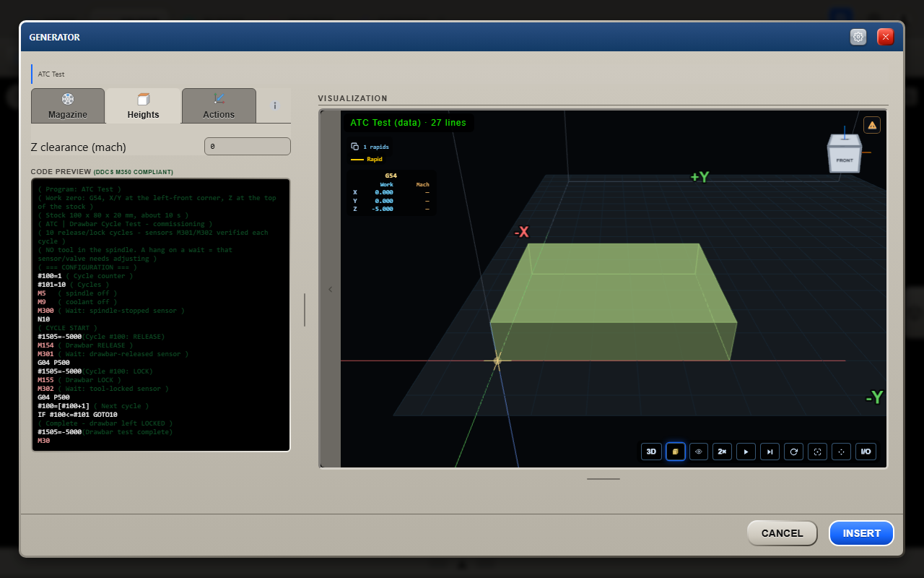This screenshot has height=578, width=924.
Task: Click the VISUALIZATION heading
Action: (352, 98)
